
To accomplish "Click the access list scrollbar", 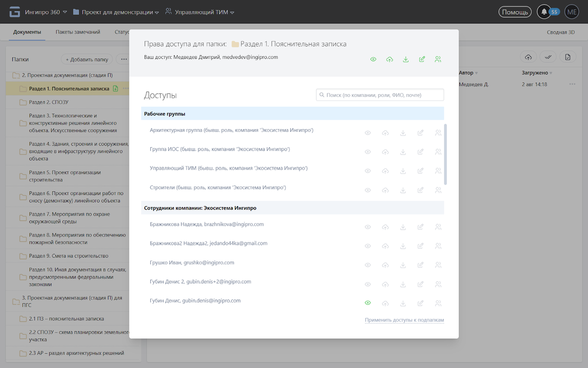I will pyautogui.click(x=445, y=154).
